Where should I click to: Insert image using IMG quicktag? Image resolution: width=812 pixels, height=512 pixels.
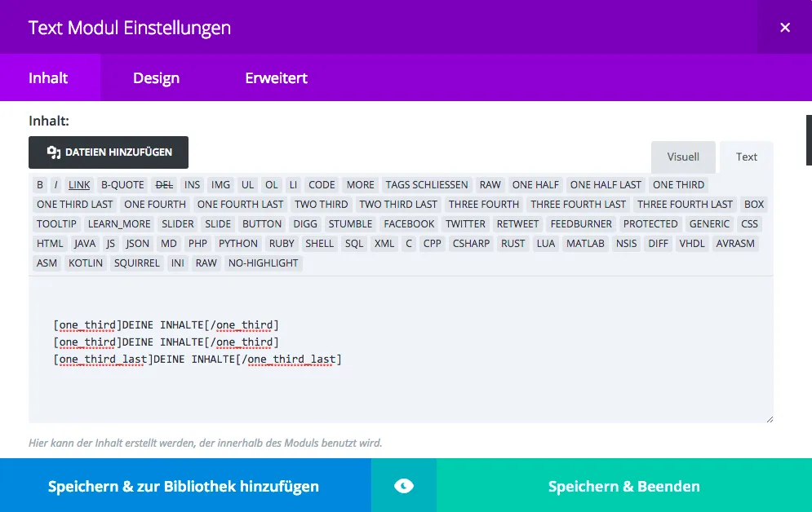220,185
